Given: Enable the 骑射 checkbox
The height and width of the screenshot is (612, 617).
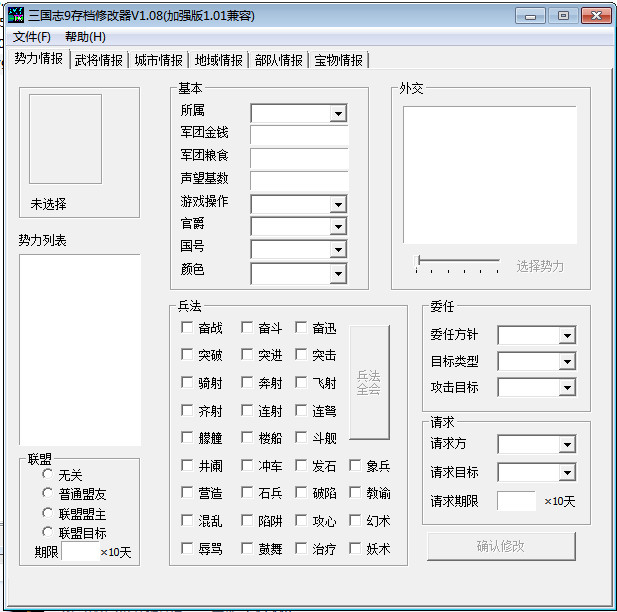Looking at the screenshot, I should 187,382.
